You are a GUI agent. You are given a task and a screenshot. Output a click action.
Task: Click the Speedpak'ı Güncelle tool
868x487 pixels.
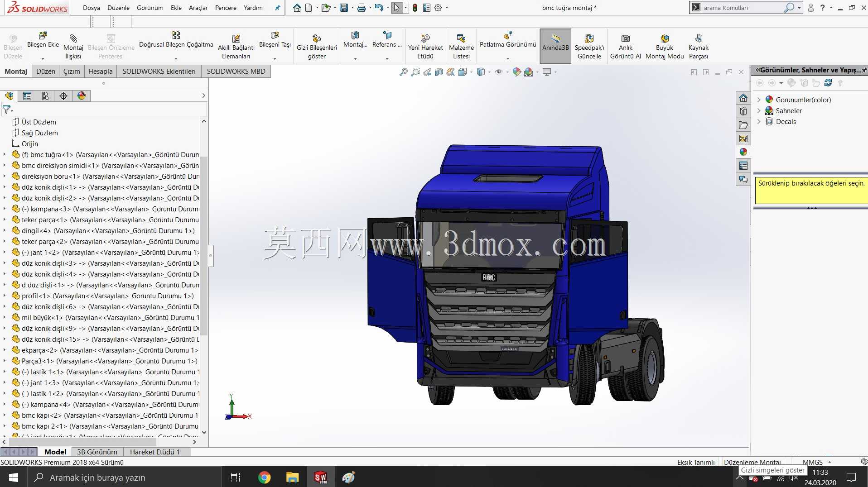[x=589, y=46]
